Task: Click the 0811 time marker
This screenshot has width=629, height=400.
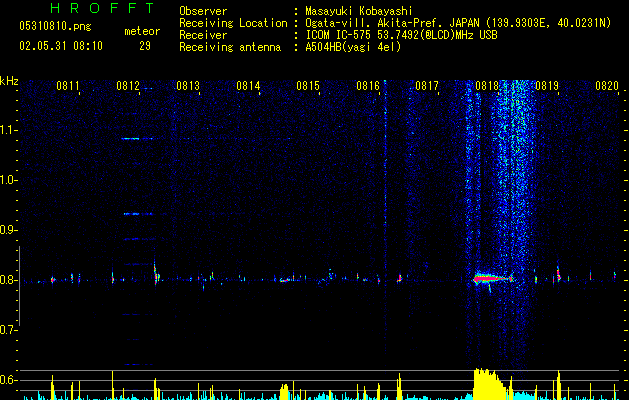Action: 68,86
